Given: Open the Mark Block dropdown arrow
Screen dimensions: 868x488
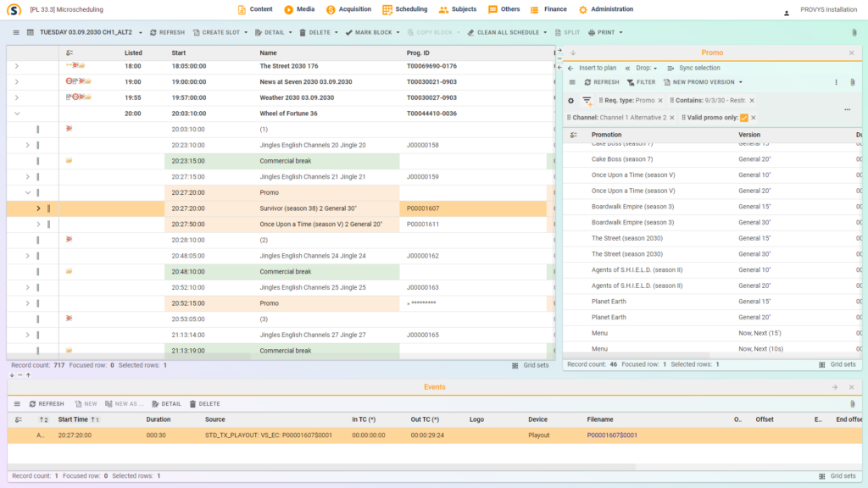Looking at the screenshot, I should 398,33.
